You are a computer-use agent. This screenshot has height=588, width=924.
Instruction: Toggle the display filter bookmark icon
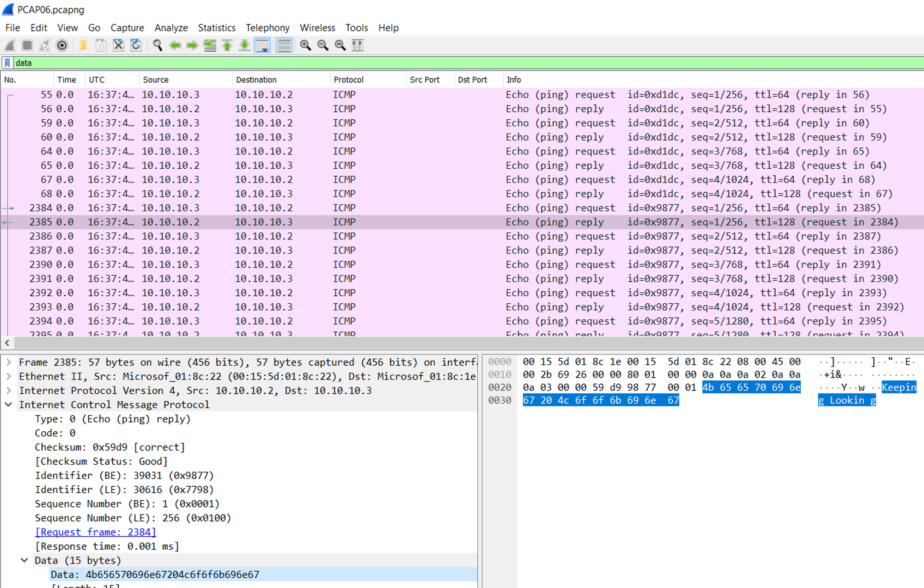click(7, 62)
